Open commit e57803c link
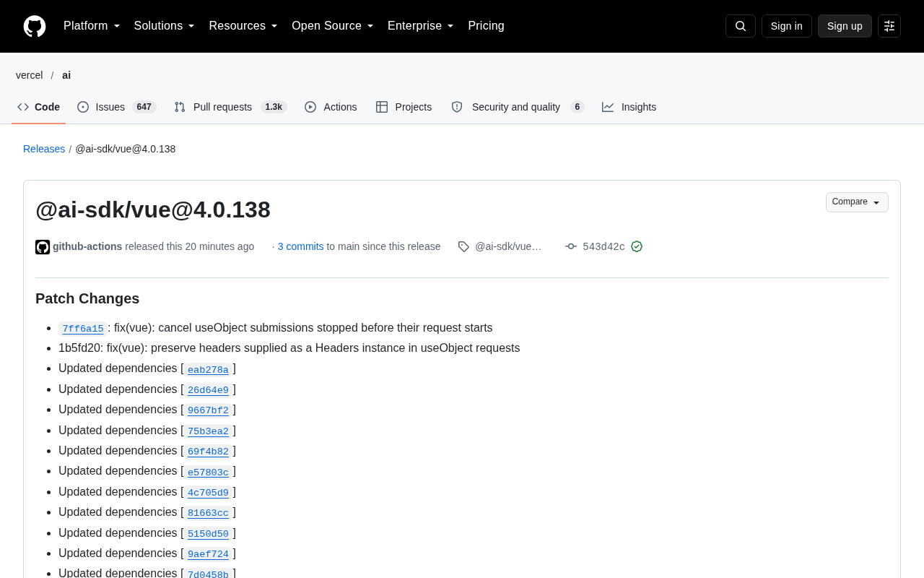The width and height of the screenshot is (924, 578). click(x=208, y=473)
